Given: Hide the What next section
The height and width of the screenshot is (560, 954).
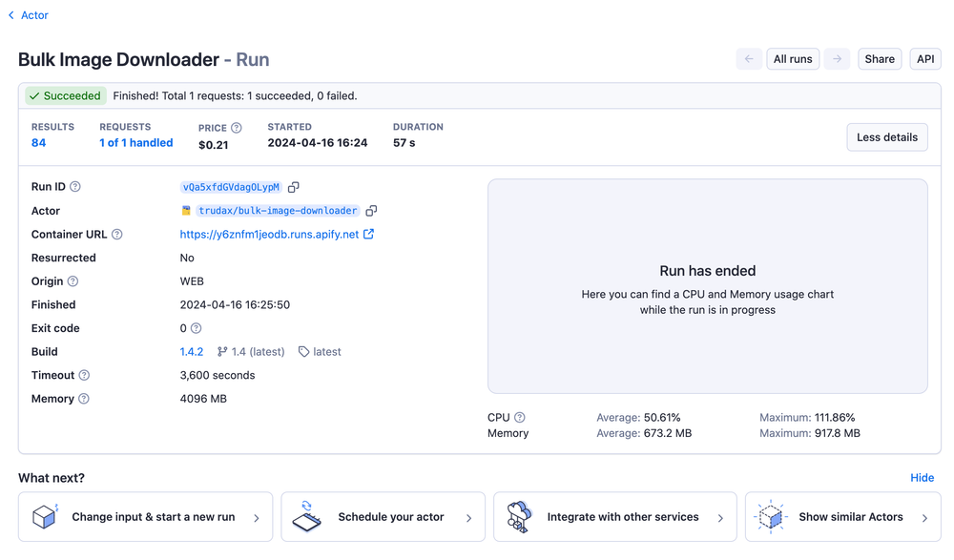Looking at the screenshot, I should pyautogui.click(x=922, y=478).
